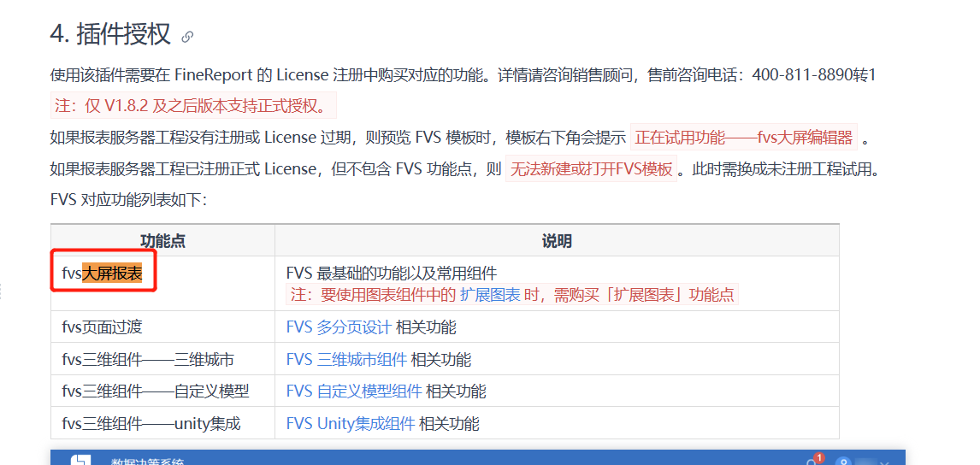This screenshot has width=980, height=465.
Task: Select the fvs三维组件——三维城市 cell
Action: coord(162,359)
